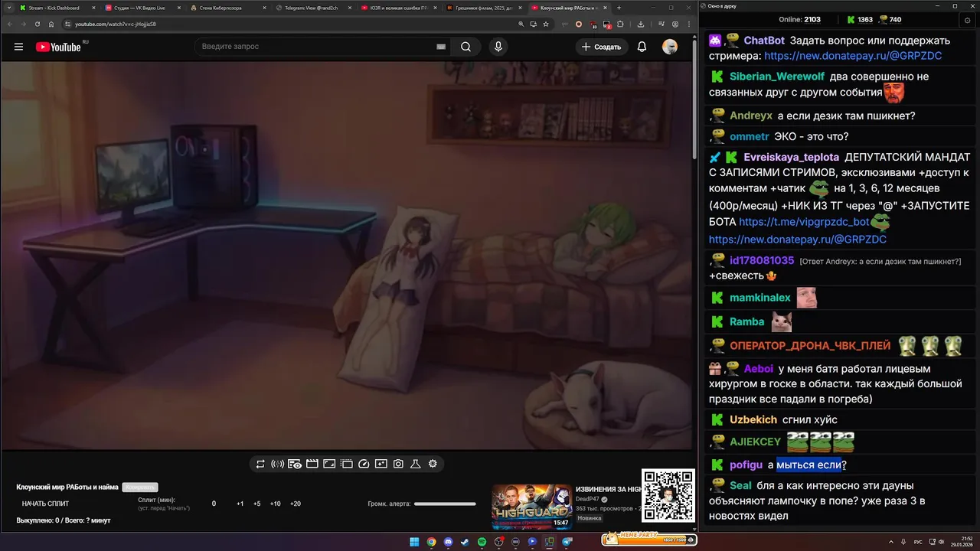Click the eye-overlay icon in the player toolbar
This screenshot has width=980, height=551.
tap(295, 464)
